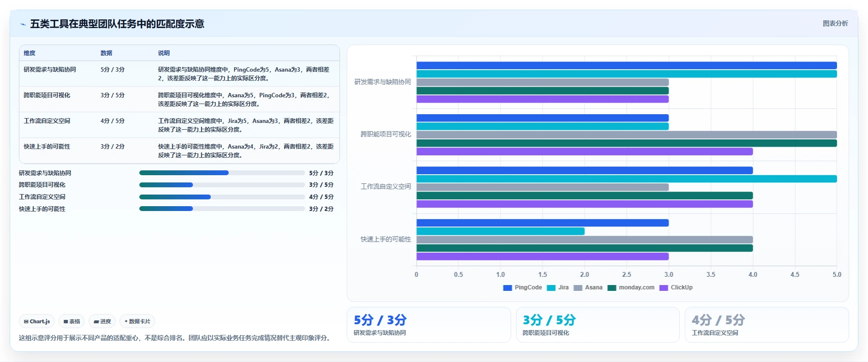The image size is (868, 362).
Task: Click the progress bar for 工作流自定义空间
Action: [222, 197]
